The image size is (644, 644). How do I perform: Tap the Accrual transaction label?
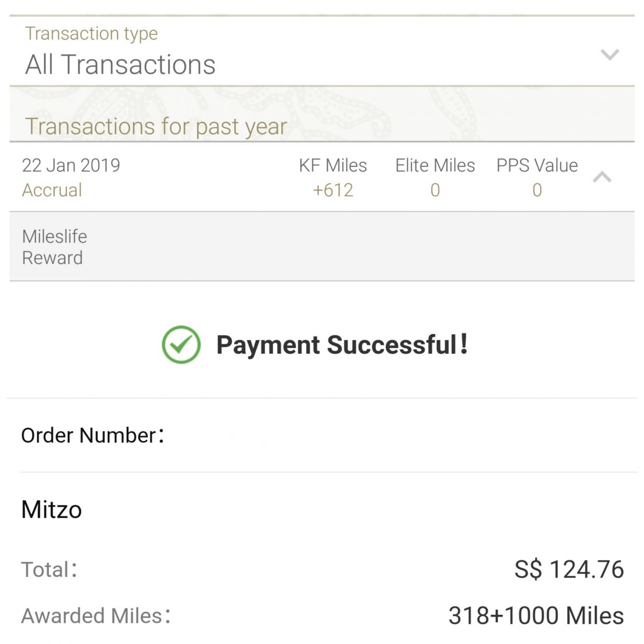click(52, 190)
